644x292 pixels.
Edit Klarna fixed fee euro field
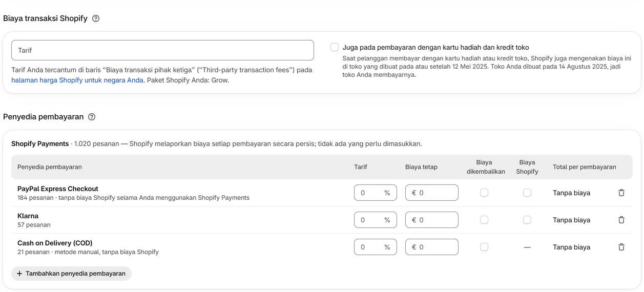tap(432, 220)
